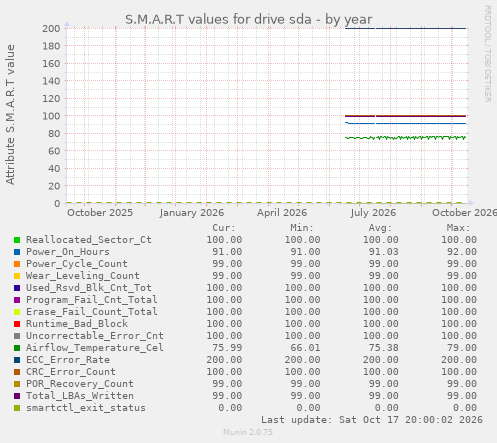Click Power_On_Hours max value 92.00
The height and width of the screenshot is (443, 497).
click(462, 252)
